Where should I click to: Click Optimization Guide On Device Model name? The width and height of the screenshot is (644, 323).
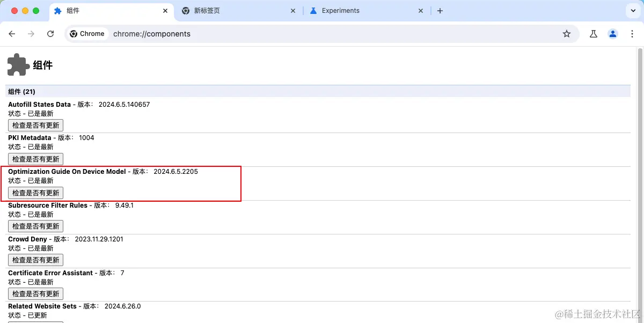tap(67, 172)
